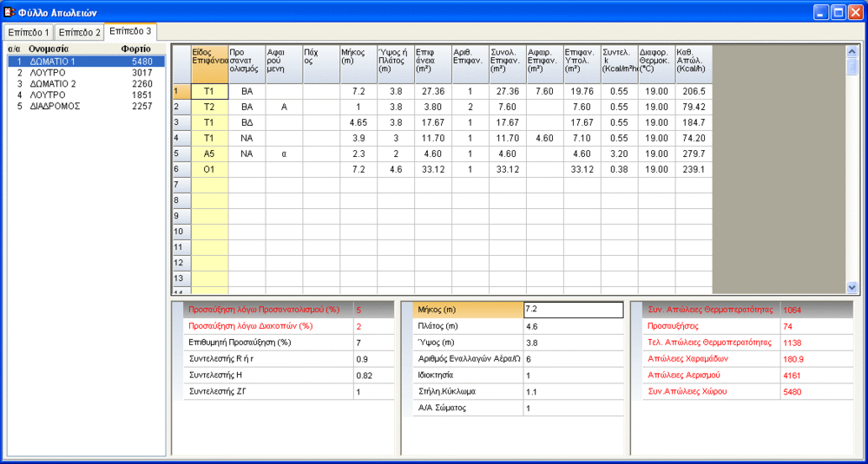Select the Επίπεδο 3 tab
The height and width of the screenshot is (464, 868).
tap(130, 31)
